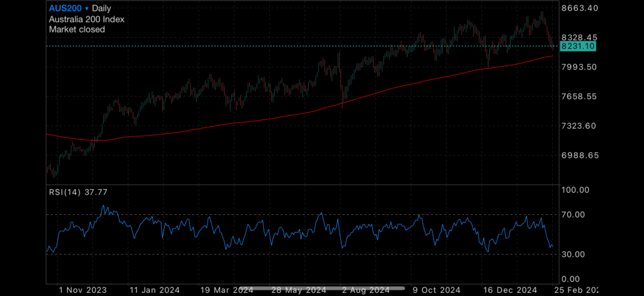Click the AUS200 symbol name

click(x=65, y=8)
